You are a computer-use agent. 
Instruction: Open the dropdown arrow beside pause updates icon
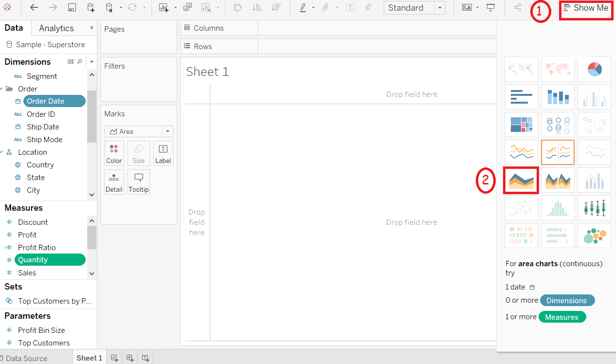tap(121, 8)
